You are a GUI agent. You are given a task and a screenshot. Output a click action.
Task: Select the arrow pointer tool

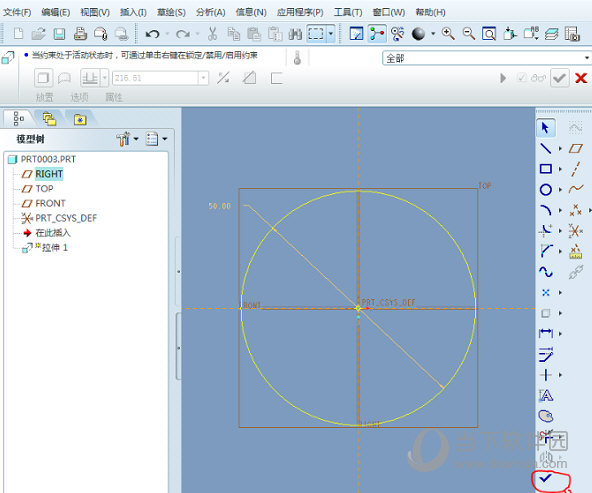pyautogui.click(x=546, y=128)
